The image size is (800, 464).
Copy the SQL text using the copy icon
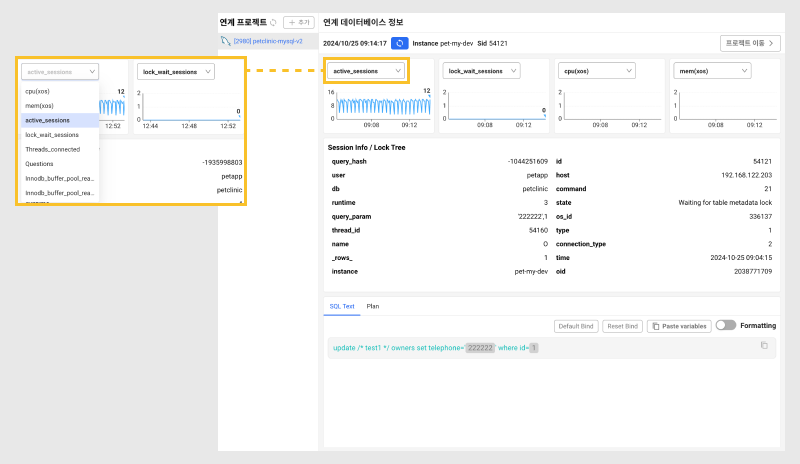point(764,346)
